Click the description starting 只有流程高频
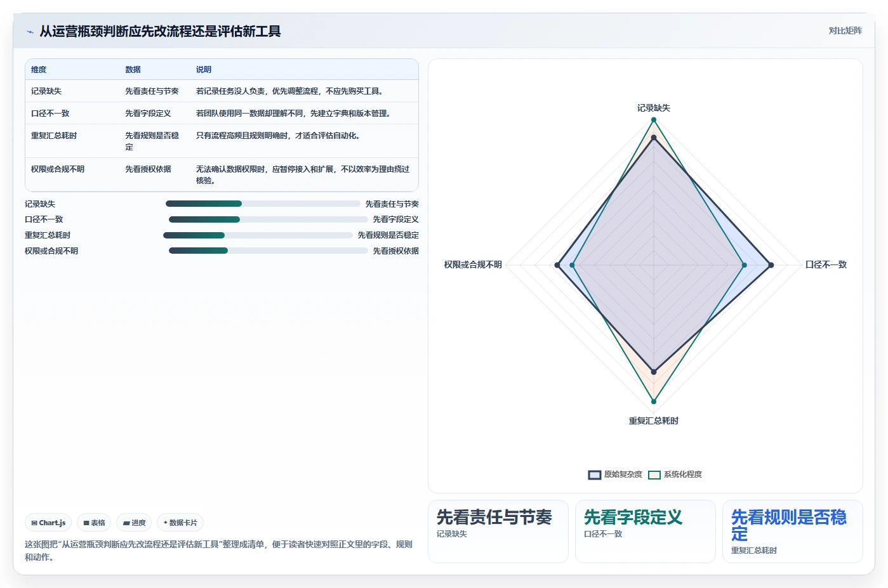The image size is (888, 588). point(279,136)
